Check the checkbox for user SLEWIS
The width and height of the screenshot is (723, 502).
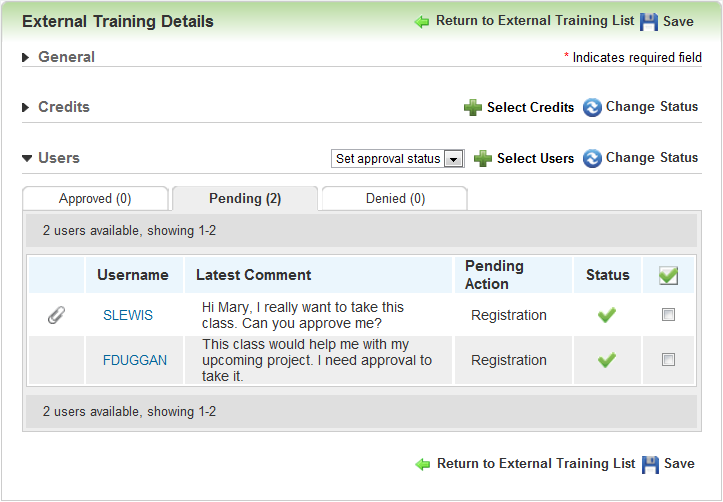pyautogui.click(x=668, y=315)
